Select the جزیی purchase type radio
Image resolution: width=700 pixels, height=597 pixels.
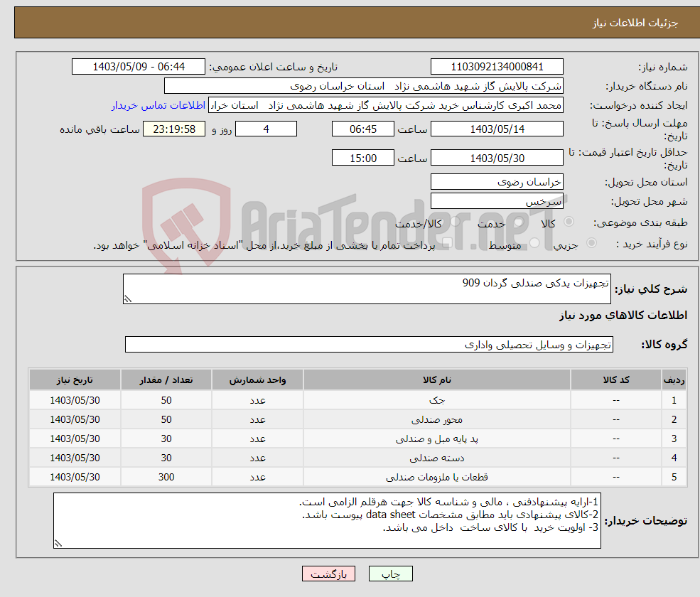click(591, 243)
